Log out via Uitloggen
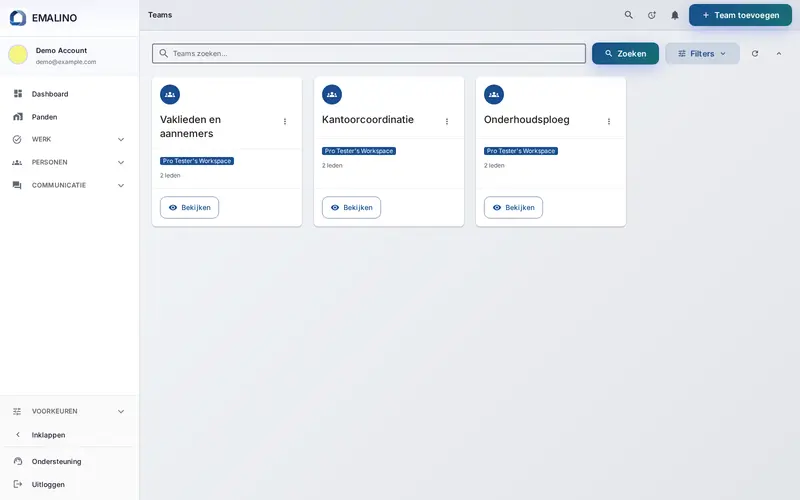This screenshot has height=500, width=800. [69, 484]
